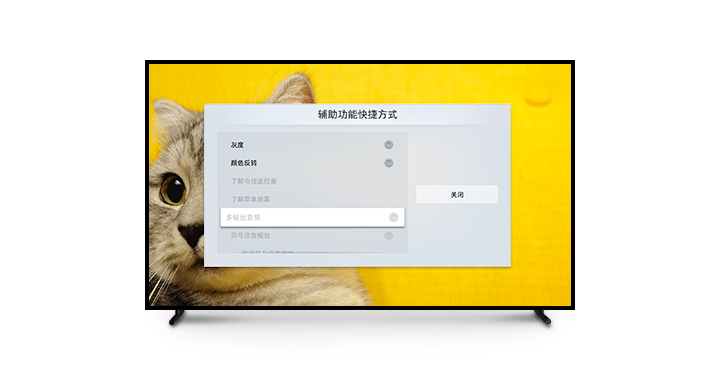
Task: Click empty panel area above 关闭 button
Action: coord(457,156)
